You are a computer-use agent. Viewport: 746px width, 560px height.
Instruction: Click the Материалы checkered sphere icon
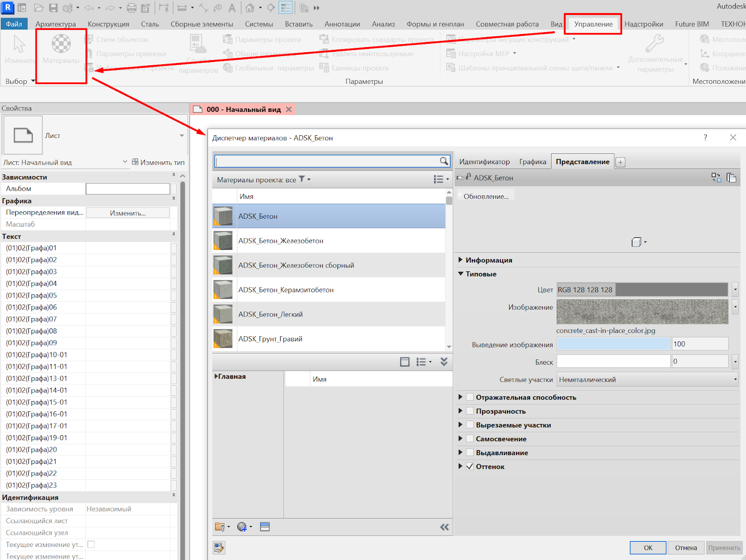61,43
